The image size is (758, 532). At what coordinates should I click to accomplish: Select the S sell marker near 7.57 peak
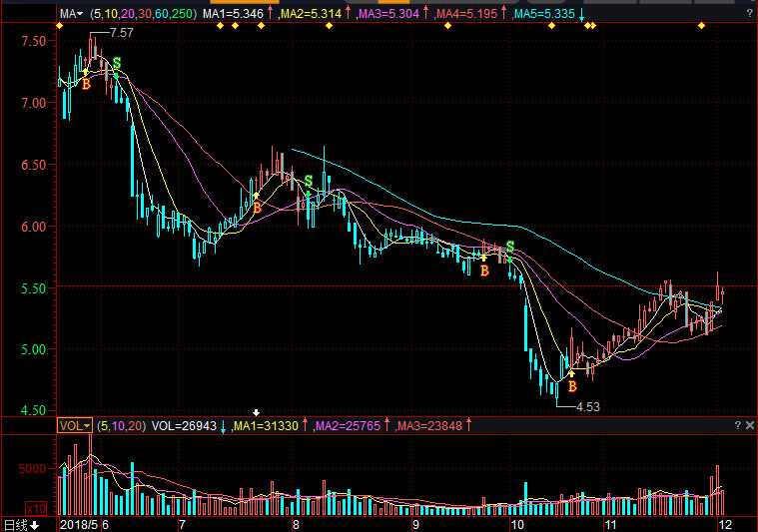coord(117,63)
